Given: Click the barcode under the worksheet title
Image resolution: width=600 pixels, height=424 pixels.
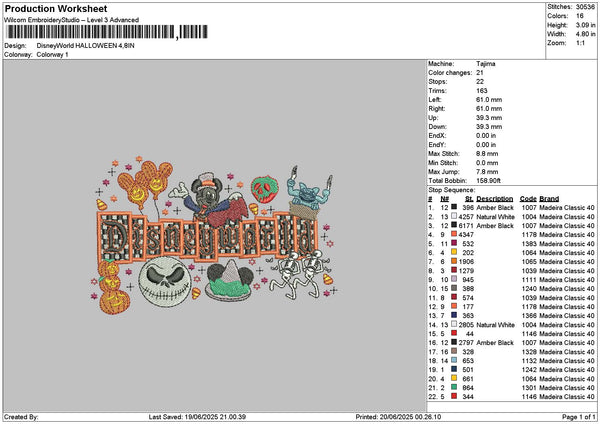Looking at the screenshot, I should tap(107, 32).
